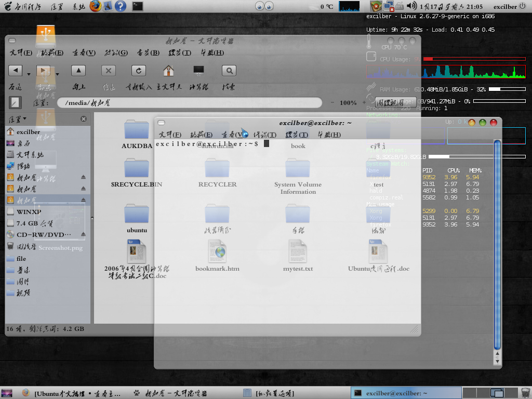The width and height of the screenshot is (532, 399).
Task: Open the file browser 文件(F) menu
Action: click(x=21, y=52)
